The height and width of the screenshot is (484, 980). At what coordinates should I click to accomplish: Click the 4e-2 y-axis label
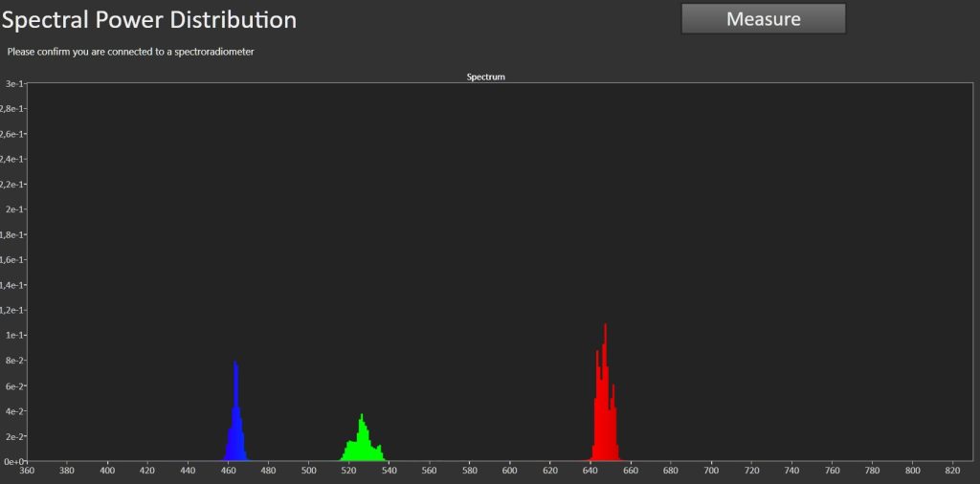pyautogui.click(x=12, y=411)
